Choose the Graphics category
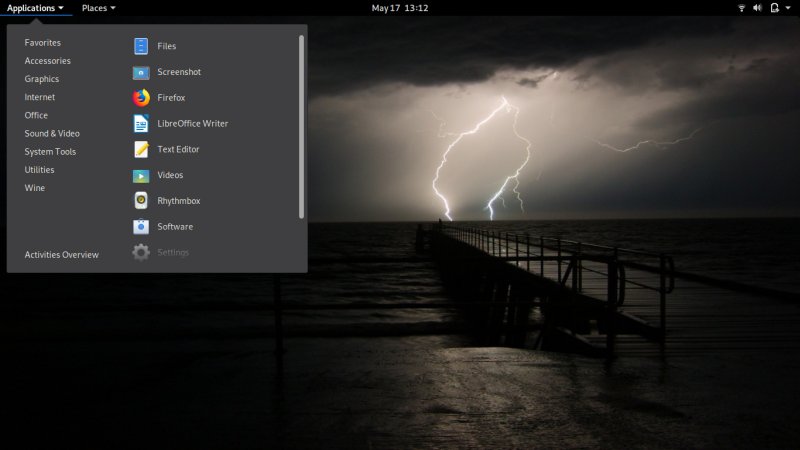Image resolution: width=800 pixels, height=450 pixels. 41,79
